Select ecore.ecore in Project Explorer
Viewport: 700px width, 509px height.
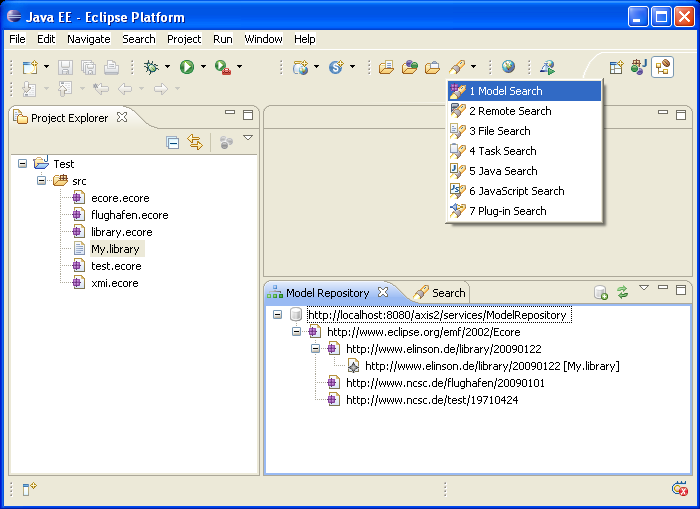coord(120,198)
